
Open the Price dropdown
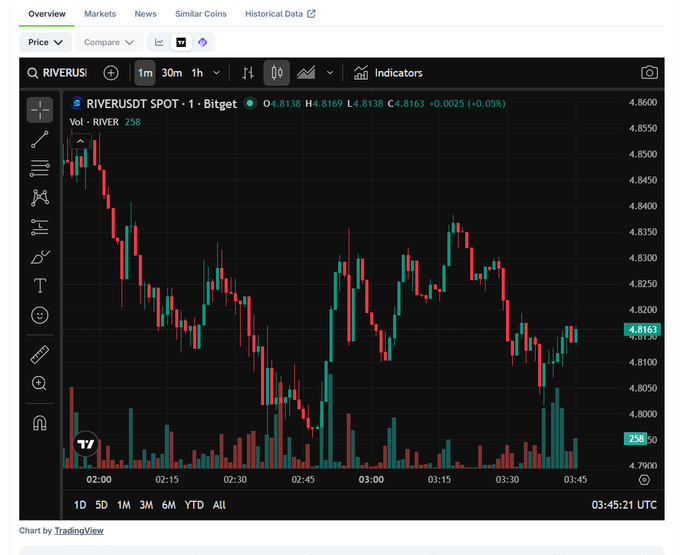pyautogui.click(x=45, y=42)
